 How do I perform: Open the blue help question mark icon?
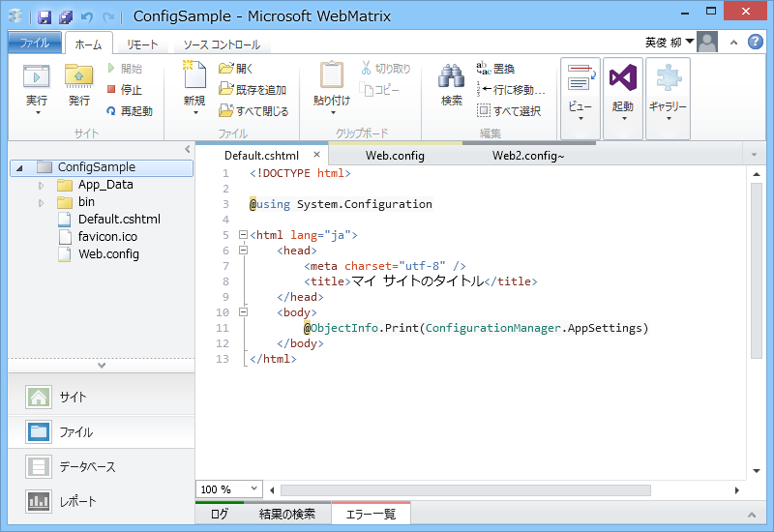[x=756, y=42]
